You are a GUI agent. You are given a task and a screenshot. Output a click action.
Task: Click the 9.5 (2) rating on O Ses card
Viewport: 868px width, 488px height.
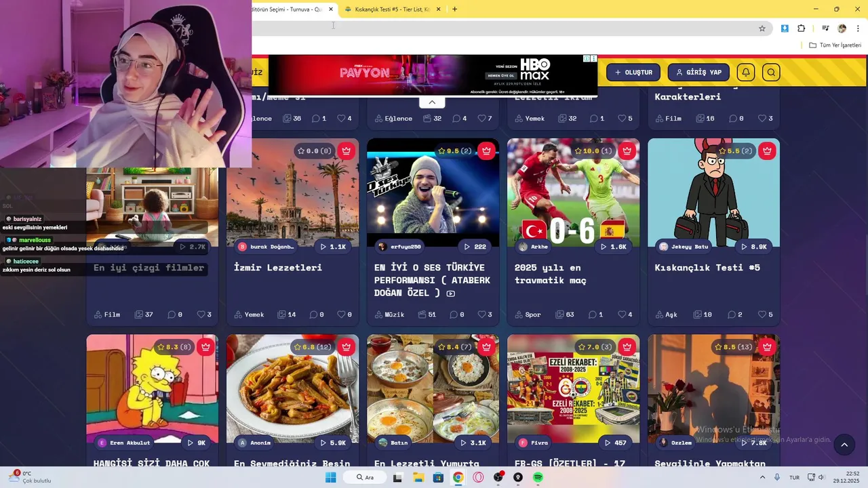tap(454, 150)
